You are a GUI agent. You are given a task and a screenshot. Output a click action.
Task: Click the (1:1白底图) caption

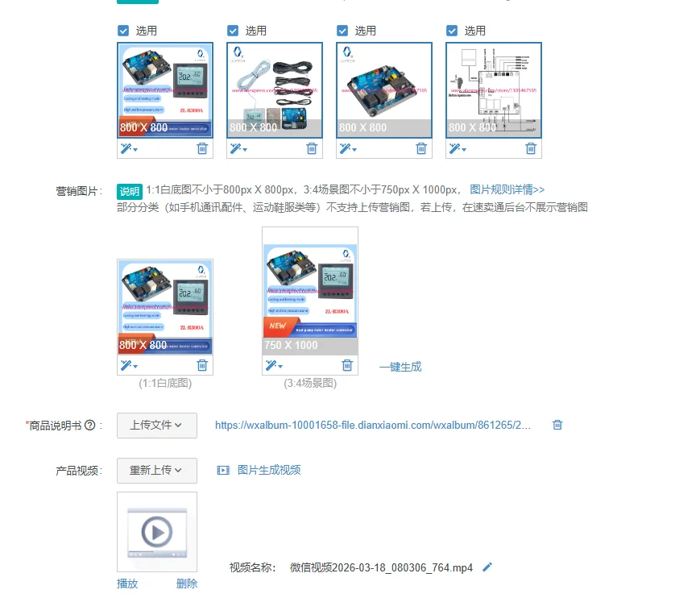click(x=165, y=383)
